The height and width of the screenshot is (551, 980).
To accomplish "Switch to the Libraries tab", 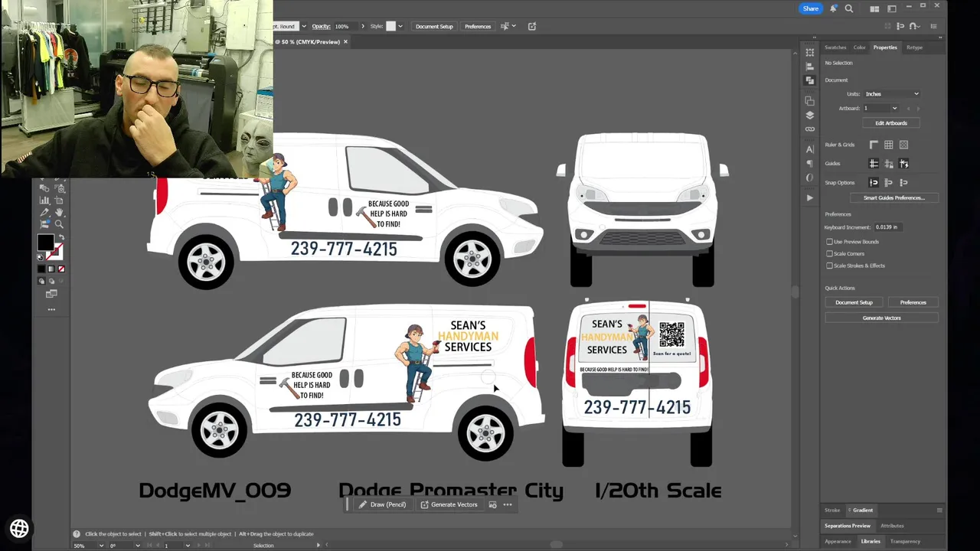I will point(871,541).
